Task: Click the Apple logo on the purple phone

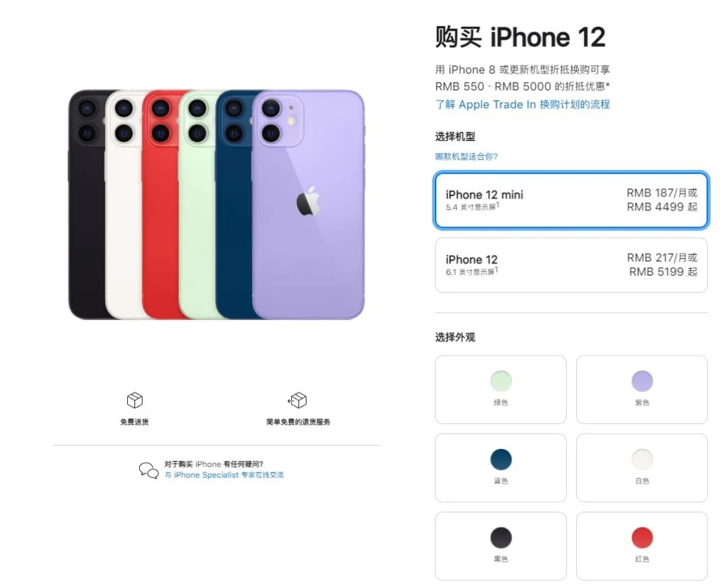Action: point(309,201)
